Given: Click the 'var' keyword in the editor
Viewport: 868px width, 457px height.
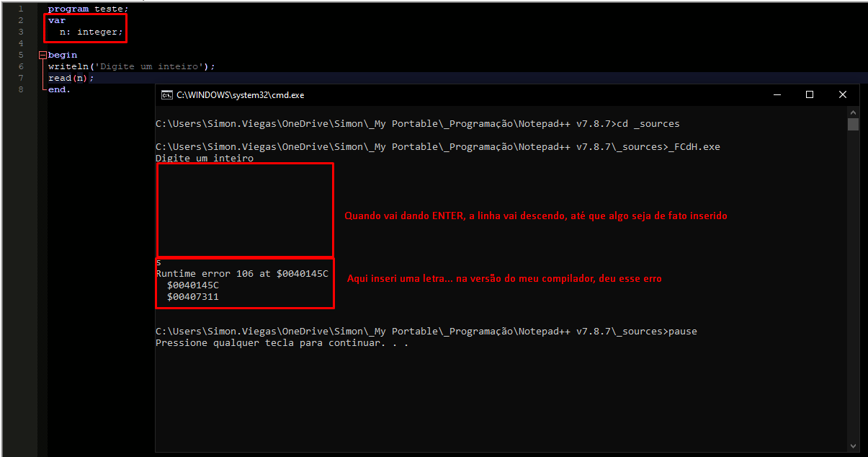Looking at the screenshot, I should [x=57, y=20].
